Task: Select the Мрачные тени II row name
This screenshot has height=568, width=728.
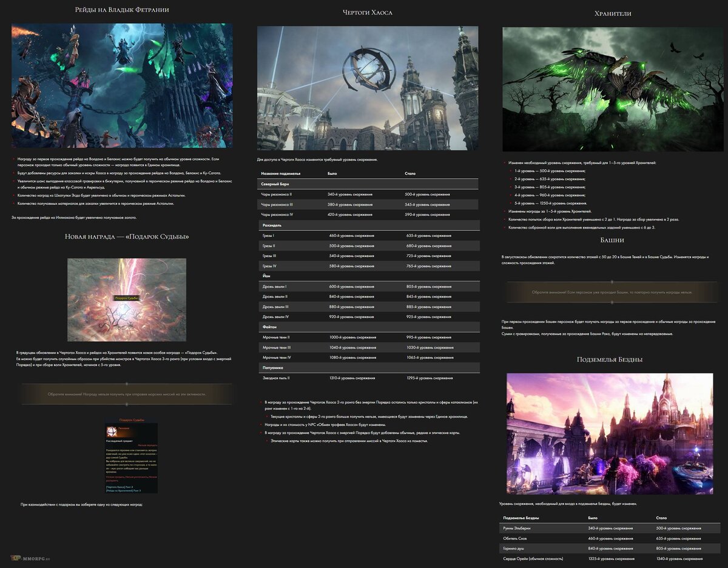Action: 276,337
